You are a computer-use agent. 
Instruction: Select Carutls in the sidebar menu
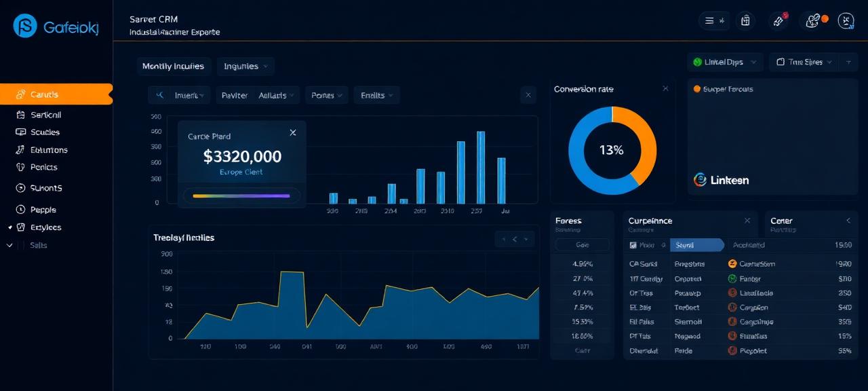[x=56, y=94]
